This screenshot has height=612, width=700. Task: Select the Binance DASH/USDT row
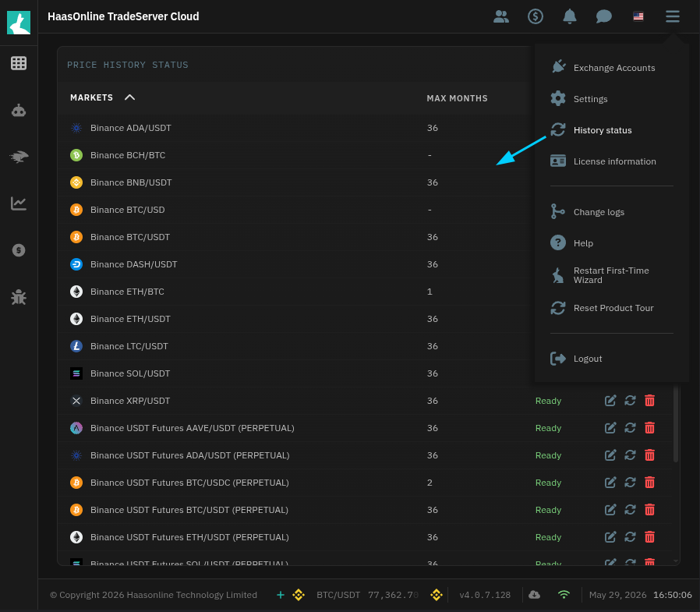pyautogui.click(x=296, y=264)
